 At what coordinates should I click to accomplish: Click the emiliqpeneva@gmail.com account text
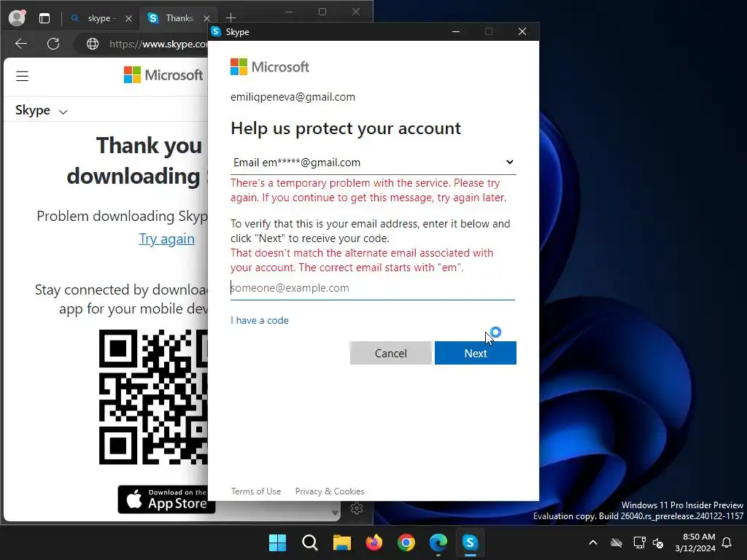293,97
